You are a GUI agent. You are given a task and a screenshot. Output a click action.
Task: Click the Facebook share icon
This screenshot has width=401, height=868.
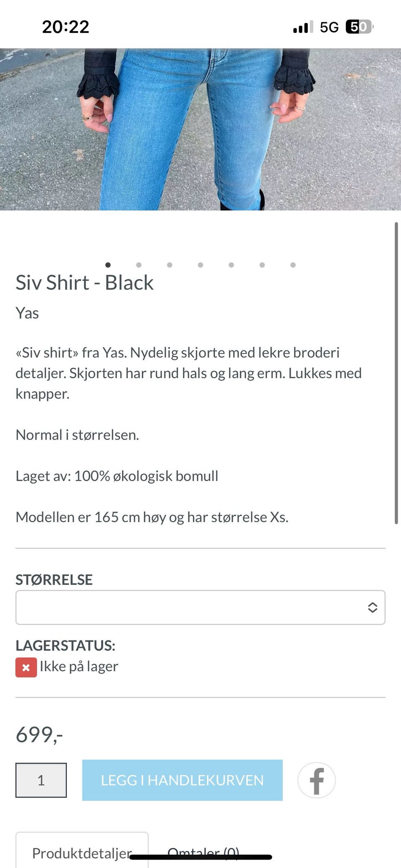click(316, 780)
